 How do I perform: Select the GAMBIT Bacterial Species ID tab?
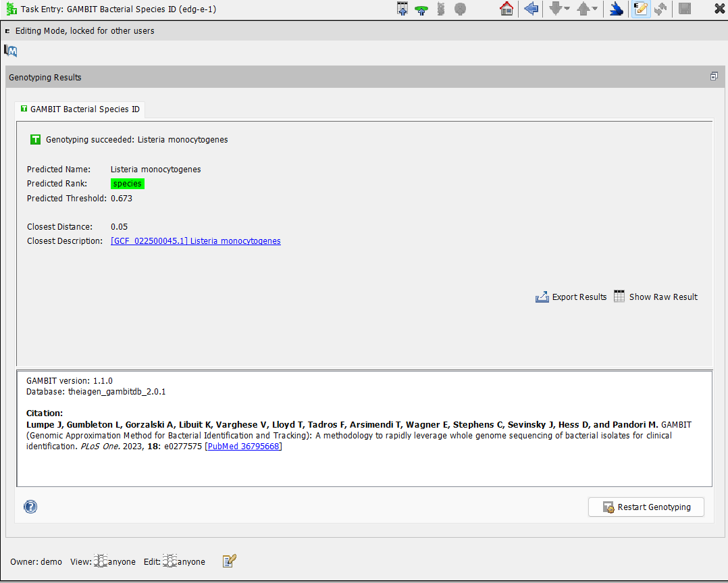[80, 109]
